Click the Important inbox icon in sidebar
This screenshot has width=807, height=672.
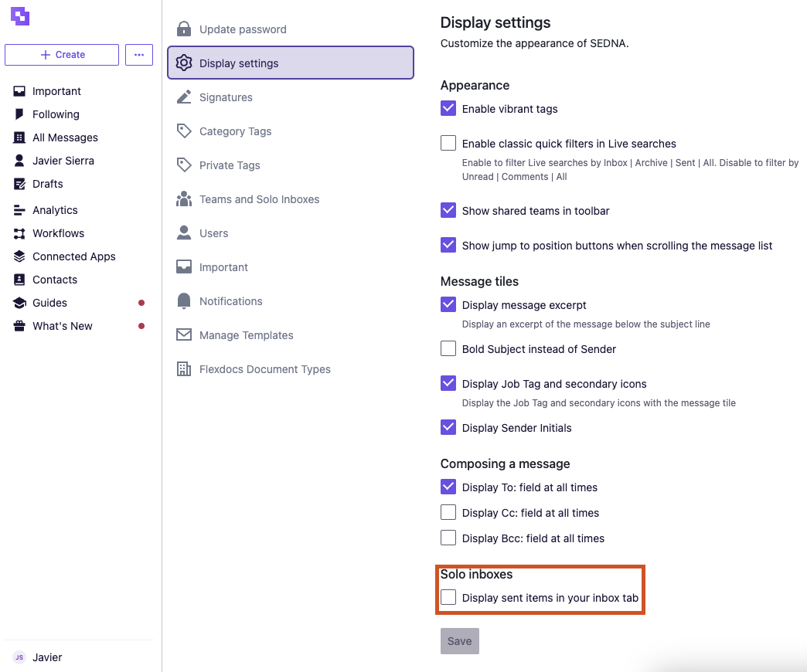pyautogui.click(x=19, y=91)
